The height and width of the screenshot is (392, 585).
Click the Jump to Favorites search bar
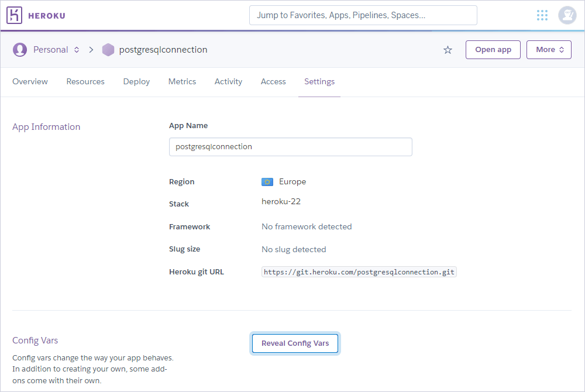coord(363,15)
